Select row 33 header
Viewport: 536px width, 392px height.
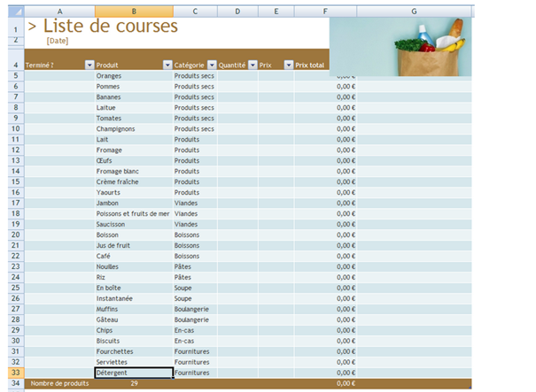(16, 373)
